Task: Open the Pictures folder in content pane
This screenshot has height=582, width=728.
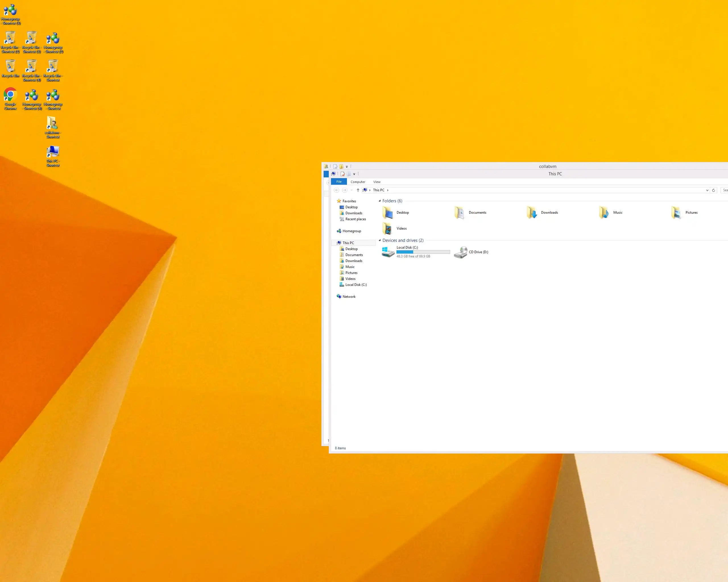Action: click(x=676, y=213)
